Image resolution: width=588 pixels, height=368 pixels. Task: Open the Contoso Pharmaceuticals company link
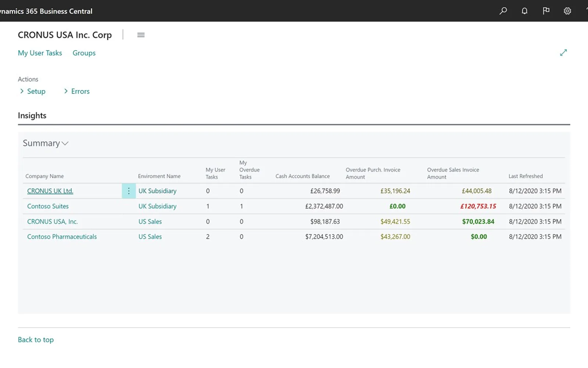tap(62, 237)
